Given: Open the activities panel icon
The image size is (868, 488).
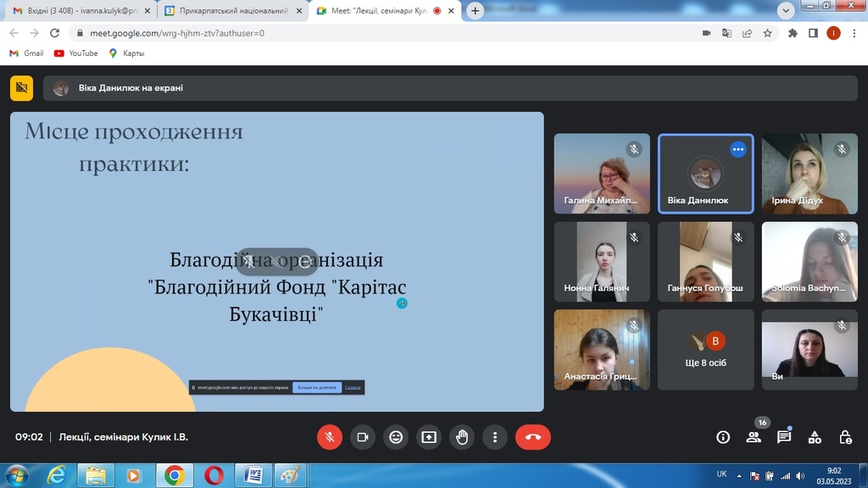Looking at the screenshot, I should 815,437.
